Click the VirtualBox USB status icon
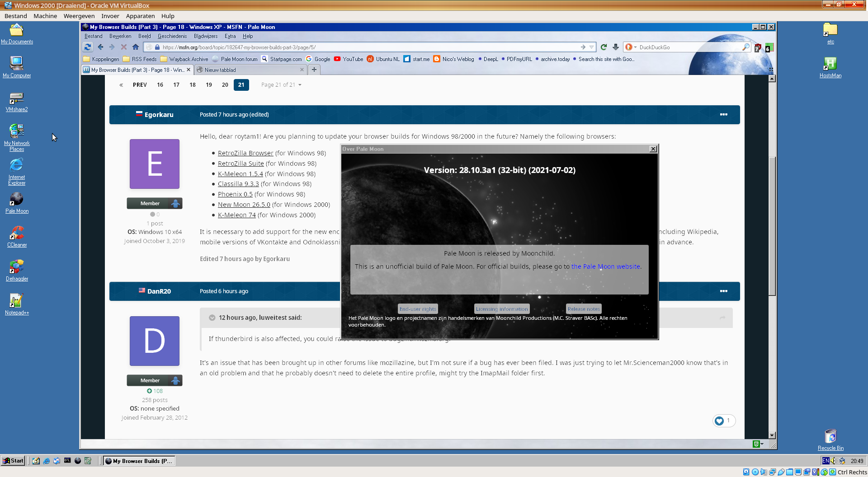 click(781, 472)
